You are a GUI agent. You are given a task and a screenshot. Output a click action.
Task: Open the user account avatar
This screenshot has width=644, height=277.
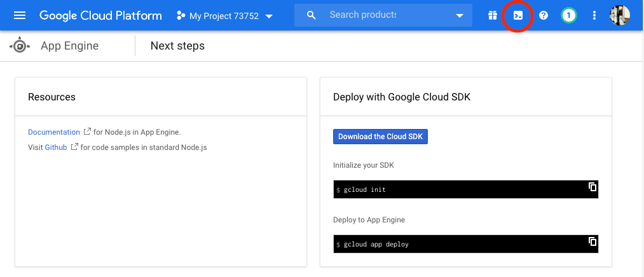tap(620, 16)
